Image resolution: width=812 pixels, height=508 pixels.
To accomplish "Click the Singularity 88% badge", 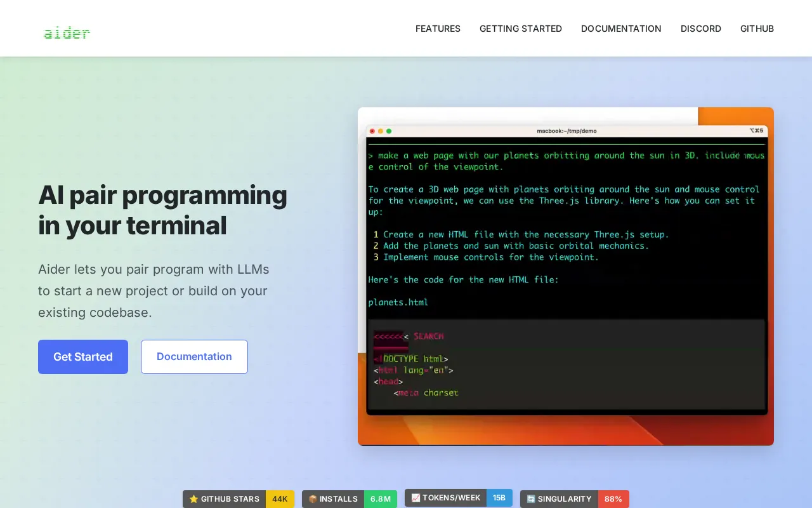I will (x=575, y=499).
